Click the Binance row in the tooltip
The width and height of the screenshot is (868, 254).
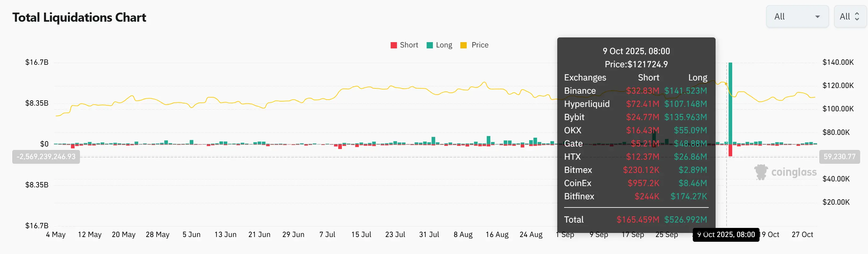(x=635, y=91)
